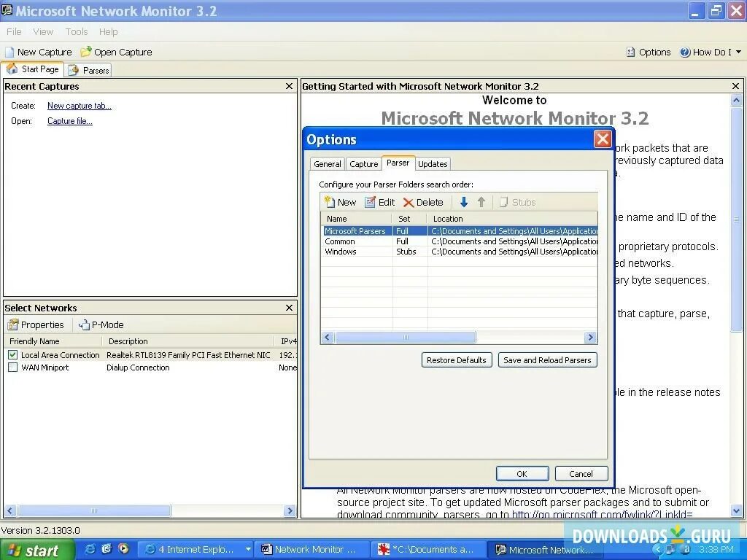The width and height of the screenshot is (747, 560).
Task: Close the Recent Captures panel
Action: [289, 86]
